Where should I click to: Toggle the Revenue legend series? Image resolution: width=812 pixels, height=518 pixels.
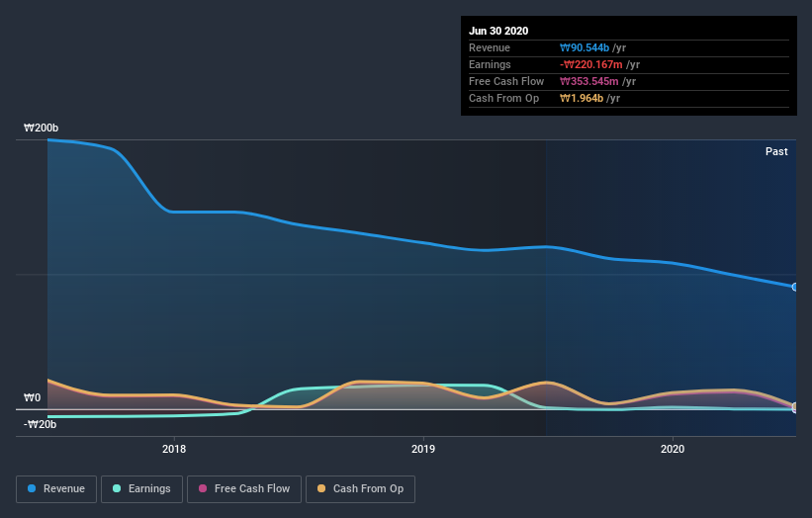pyautogui.click(x=56, y=489)
